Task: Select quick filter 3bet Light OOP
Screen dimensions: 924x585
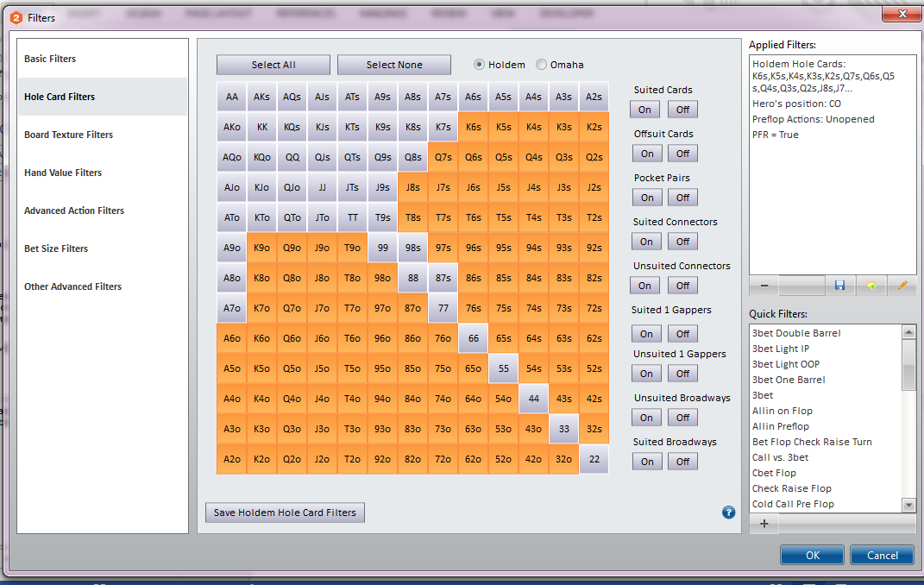Action: coord(785,364)
